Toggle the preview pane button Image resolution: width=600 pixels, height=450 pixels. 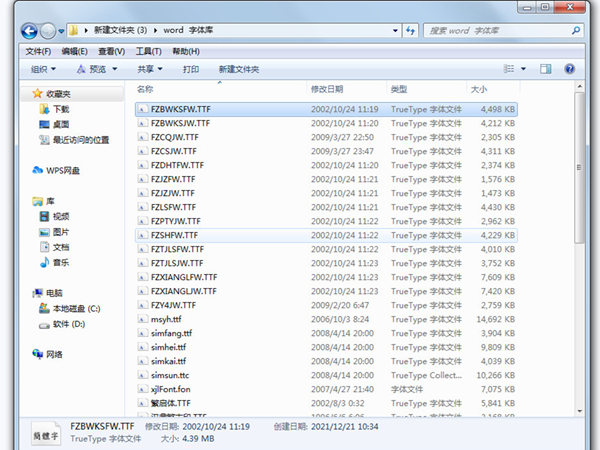[x=548, y=69]
